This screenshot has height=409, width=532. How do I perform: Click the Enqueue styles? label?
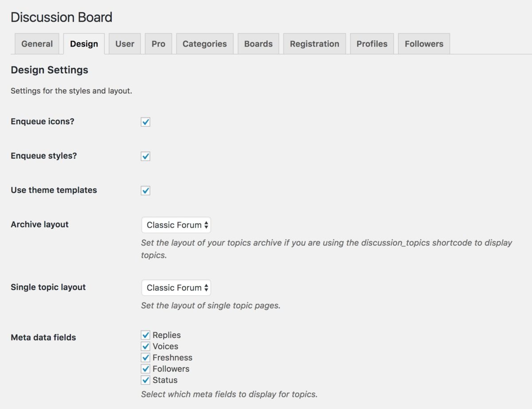click(x=44, y=156)
